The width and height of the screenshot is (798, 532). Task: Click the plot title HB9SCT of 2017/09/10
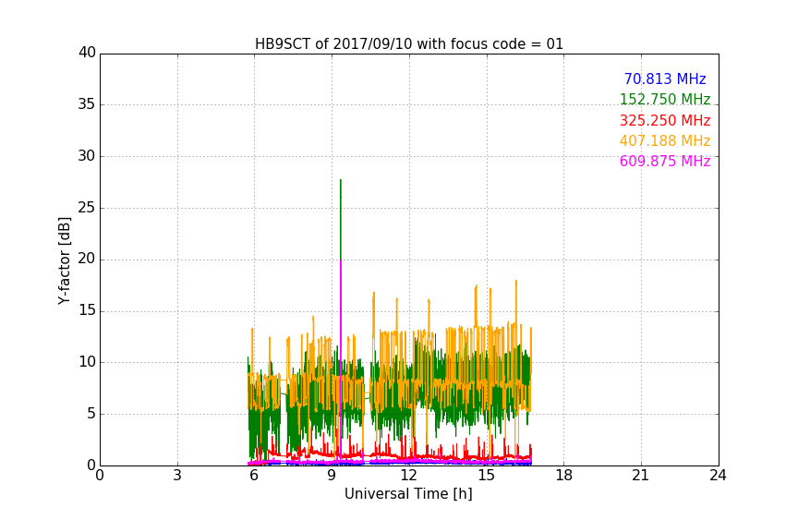(x=408, y=44)
